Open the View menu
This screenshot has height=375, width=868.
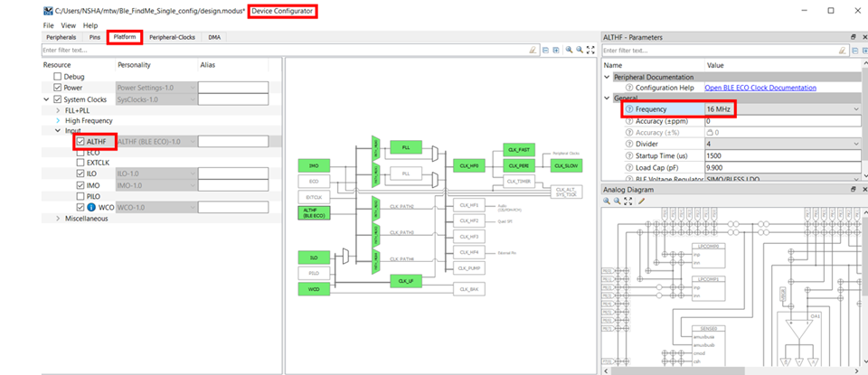click(x=68, y=25)
